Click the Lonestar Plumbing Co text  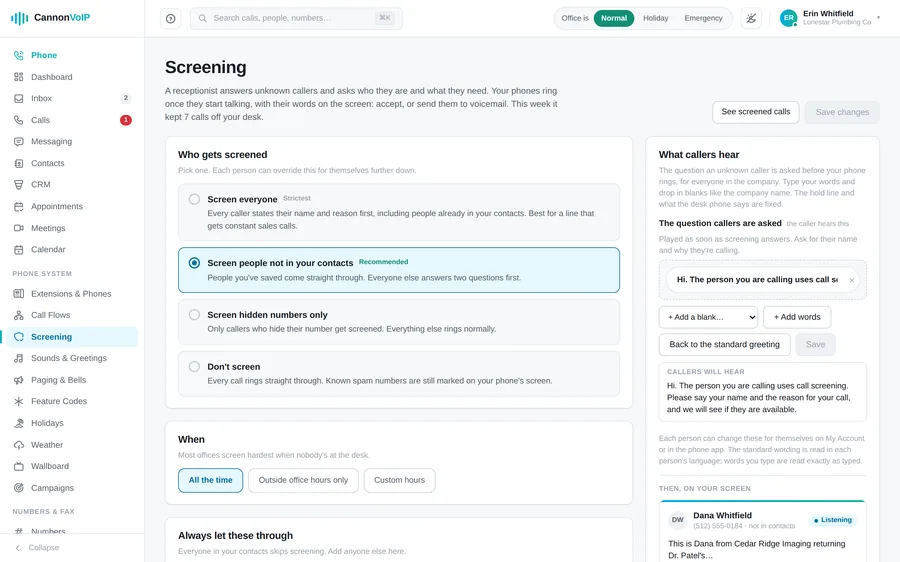point(837,22)
